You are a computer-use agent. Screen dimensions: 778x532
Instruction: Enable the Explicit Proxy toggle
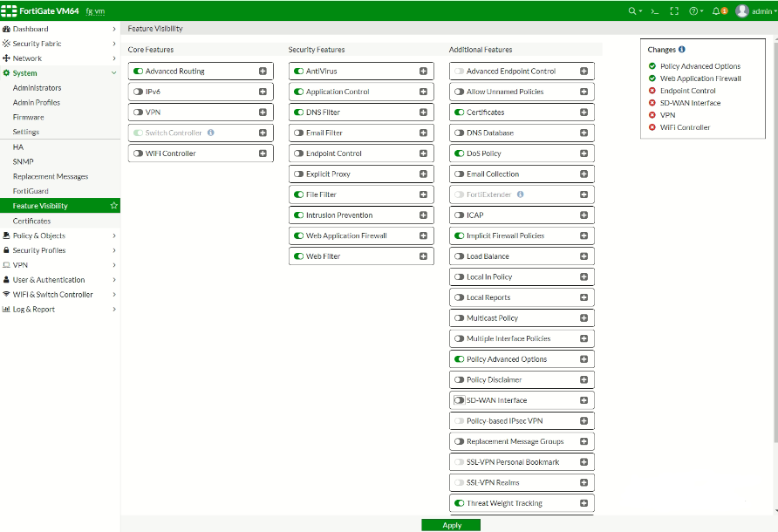298,174
